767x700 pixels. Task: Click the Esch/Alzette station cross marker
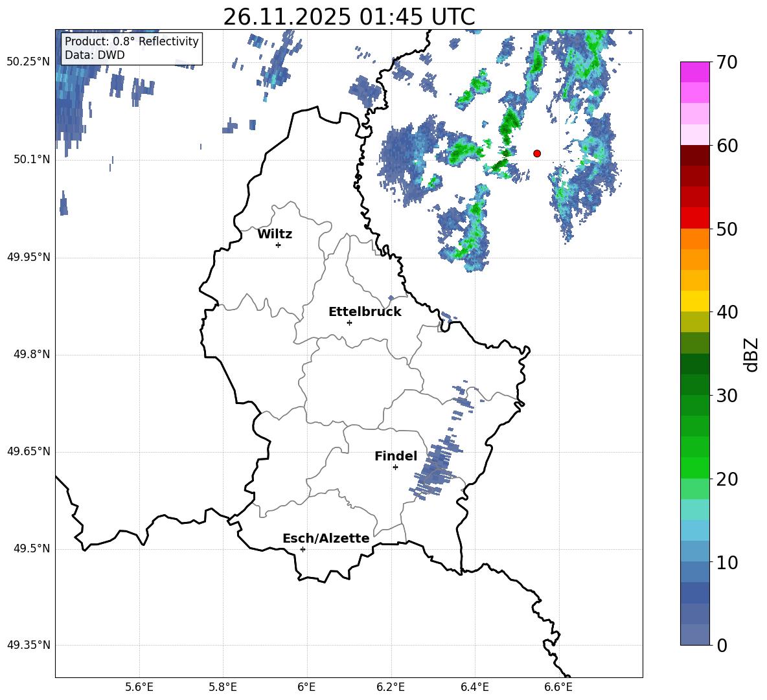coord(303,549)
